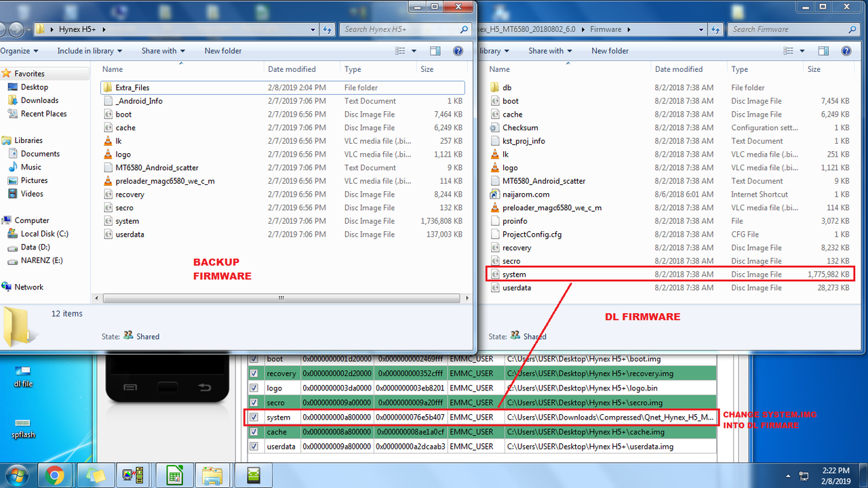This screenshot has width=868, height=488.
Task: Open Local Disk (C:) drive
Action: click(44, 234)
